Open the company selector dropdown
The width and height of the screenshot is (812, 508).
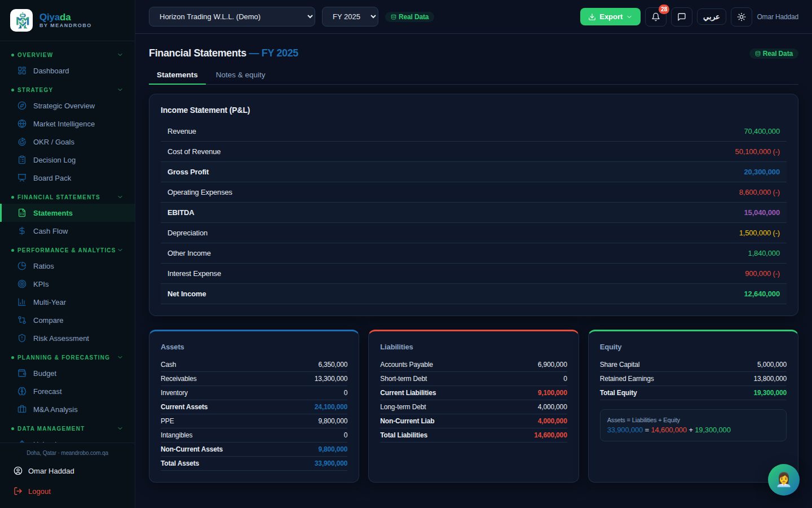232,17
